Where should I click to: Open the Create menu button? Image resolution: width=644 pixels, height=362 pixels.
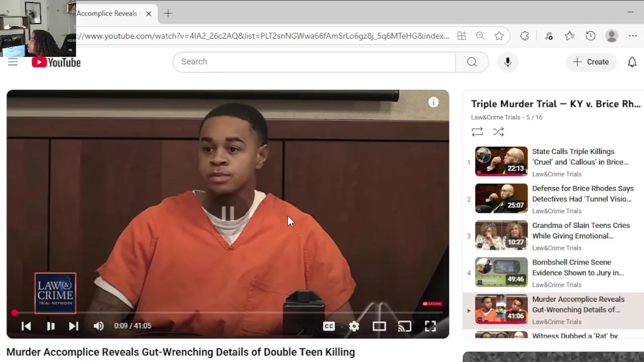[x=591, y=62]
